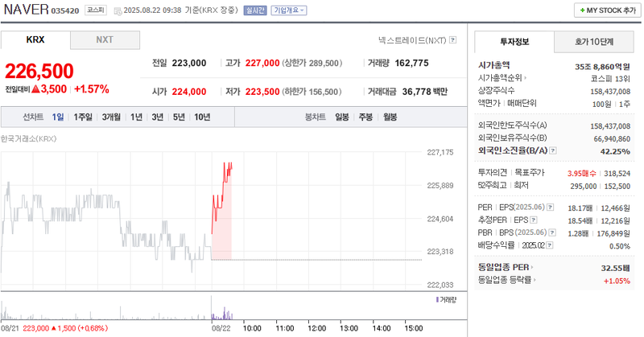The image size is (644, 337).
Task: Open the 기업개요 dropdown
Action: coord(289,10)
